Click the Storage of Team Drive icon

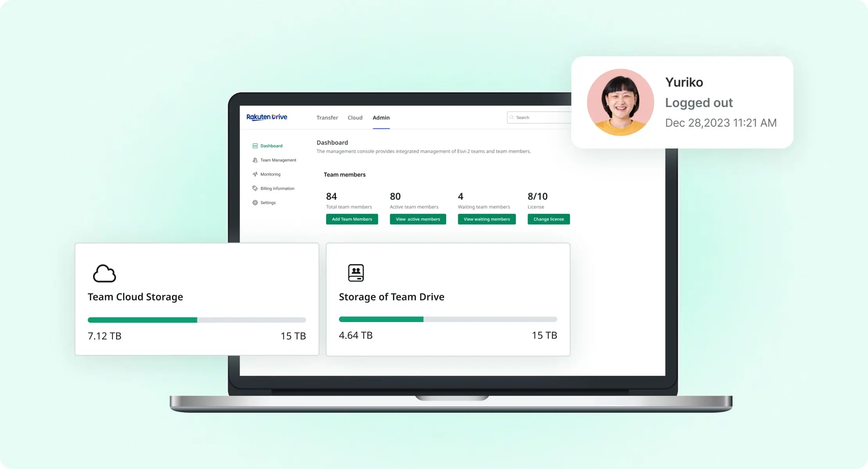(x=356, y=272)
